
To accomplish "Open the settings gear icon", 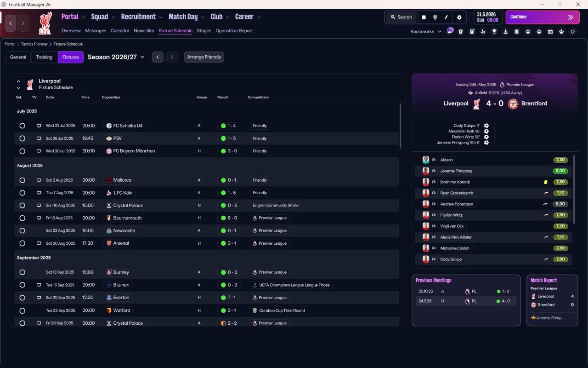I will tap(459, 17).
